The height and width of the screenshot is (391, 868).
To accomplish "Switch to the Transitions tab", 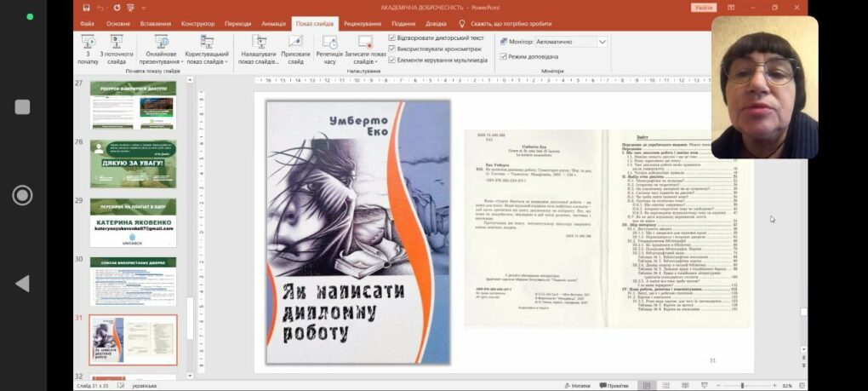I will point(238,24).
